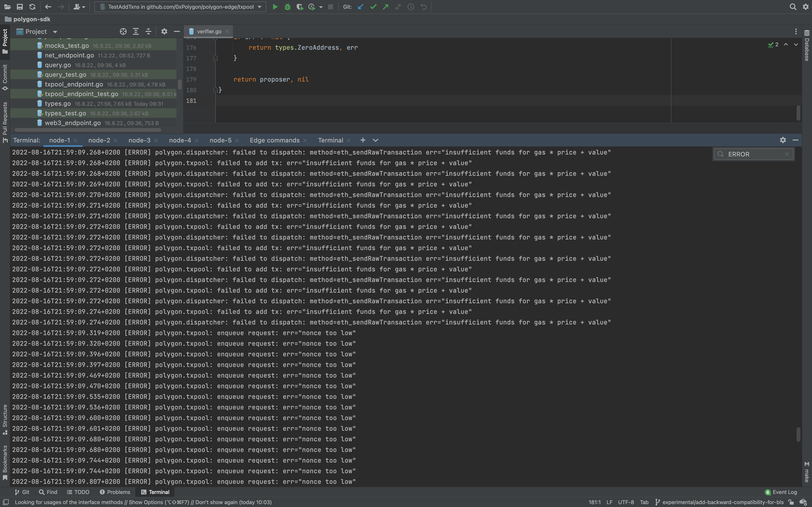Stop the running process with the square icon

click(331, 7)
